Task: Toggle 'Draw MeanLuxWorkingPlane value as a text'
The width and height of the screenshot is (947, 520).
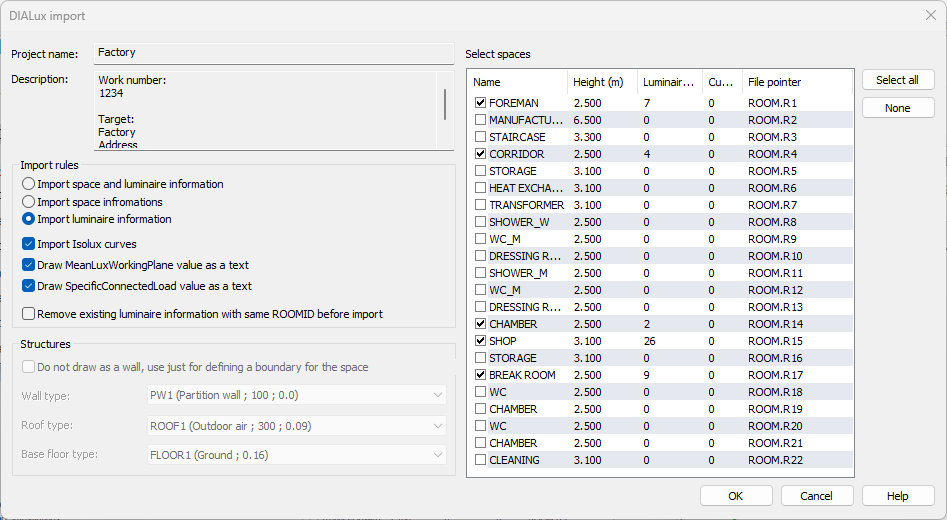Action: point(29,265)
